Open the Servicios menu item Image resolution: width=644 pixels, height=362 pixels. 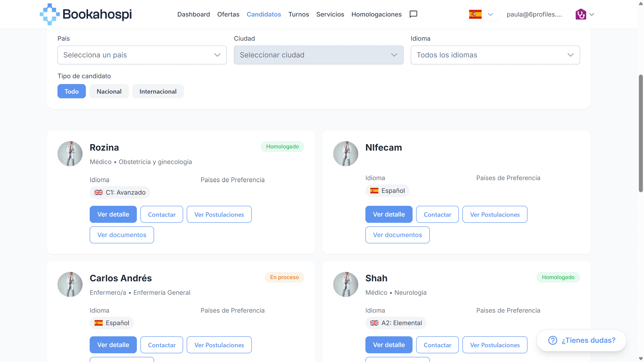[330, 14]
